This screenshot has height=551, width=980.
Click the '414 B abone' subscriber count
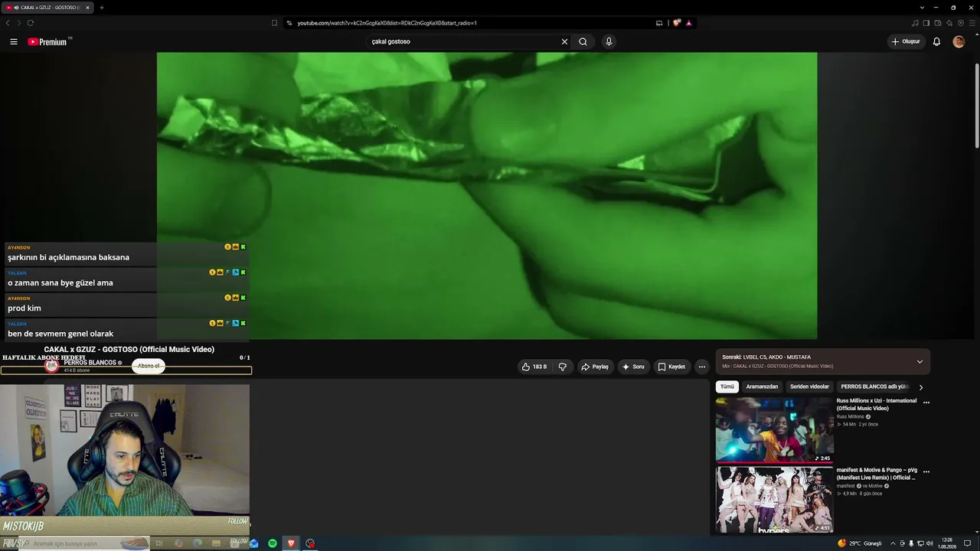point(77,370)
